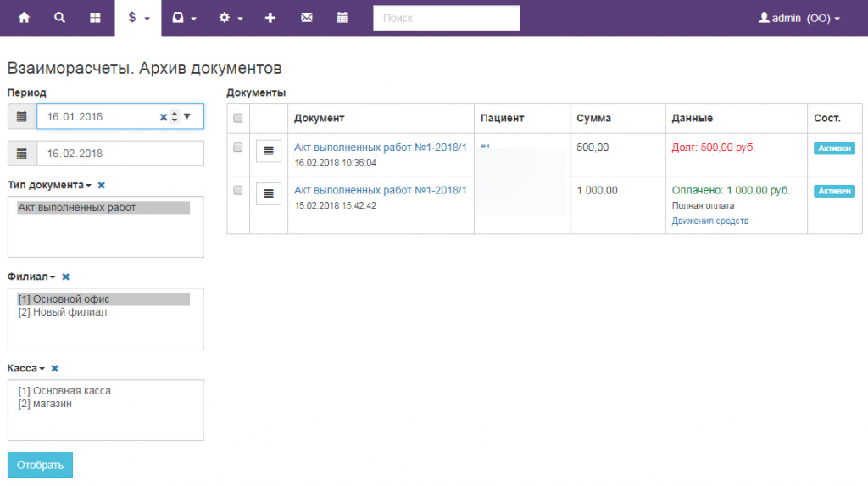Image resolution: width=868 pixels, height=486 pixels.
Task: Open the dollar finances menu
Action: click(x=138, y=18)
